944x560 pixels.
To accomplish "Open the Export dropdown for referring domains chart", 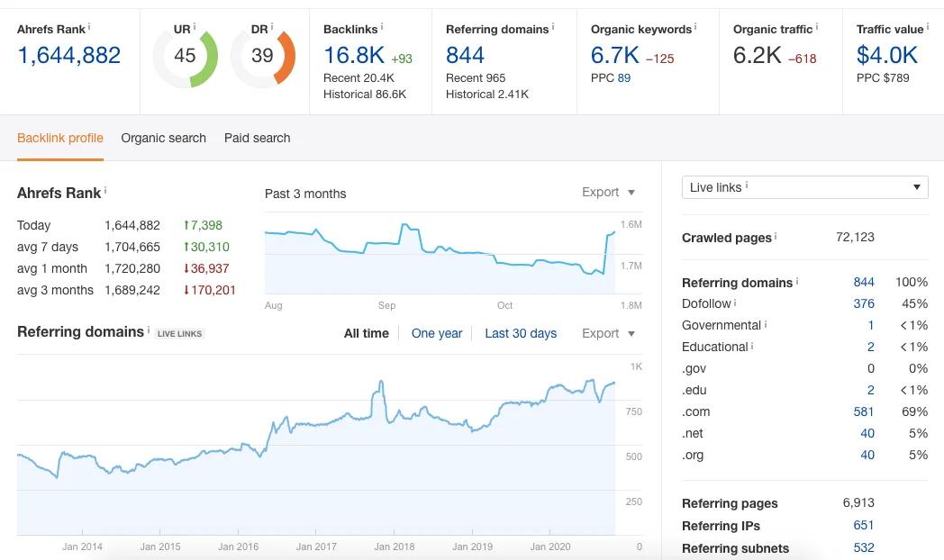I will tap(608, 333).
